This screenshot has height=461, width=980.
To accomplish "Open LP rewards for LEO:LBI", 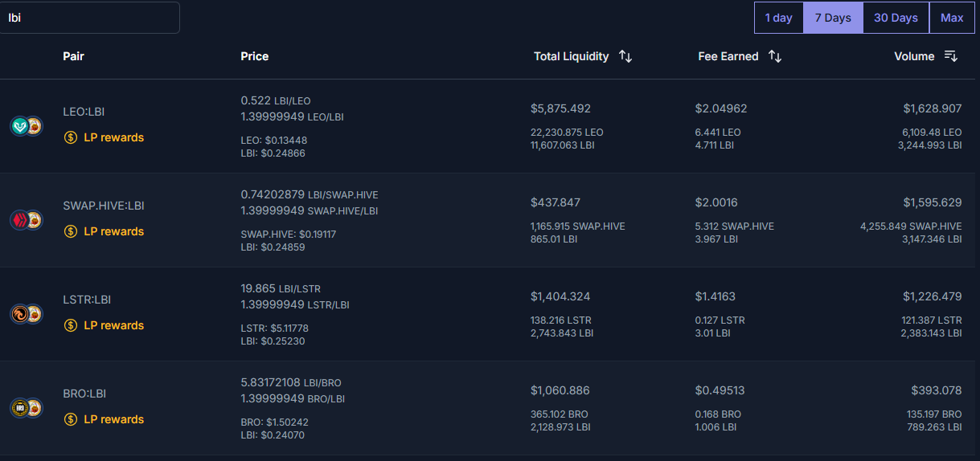I will 113,137.
